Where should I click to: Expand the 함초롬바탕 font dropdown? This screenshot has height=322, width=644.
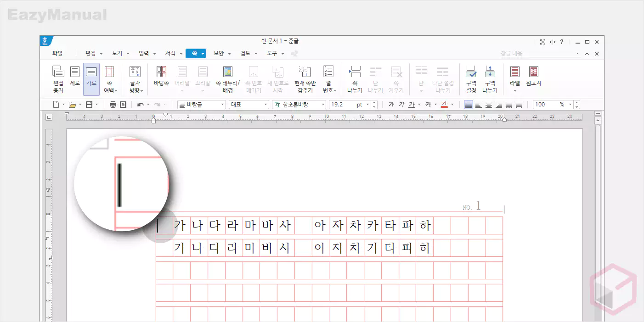(323, 105)
